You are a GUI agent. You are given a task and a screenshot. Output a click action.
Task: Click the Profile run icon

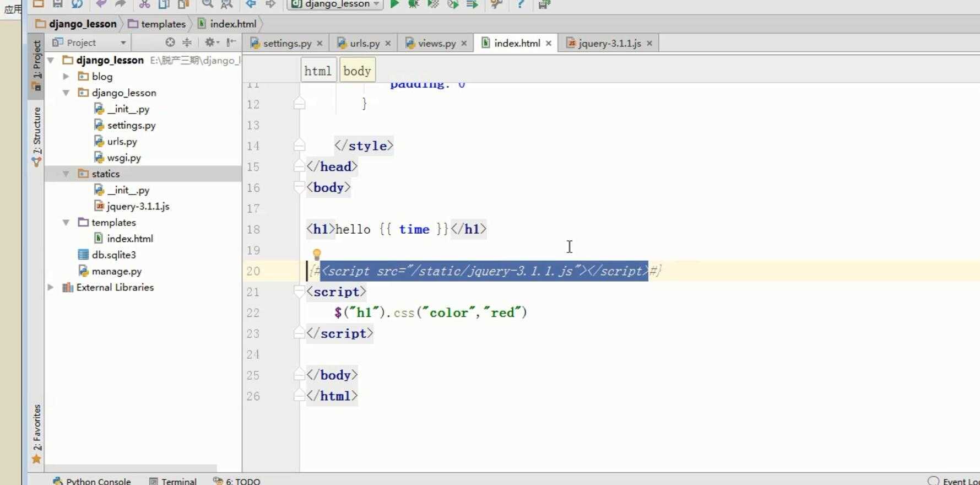(453, 3)
